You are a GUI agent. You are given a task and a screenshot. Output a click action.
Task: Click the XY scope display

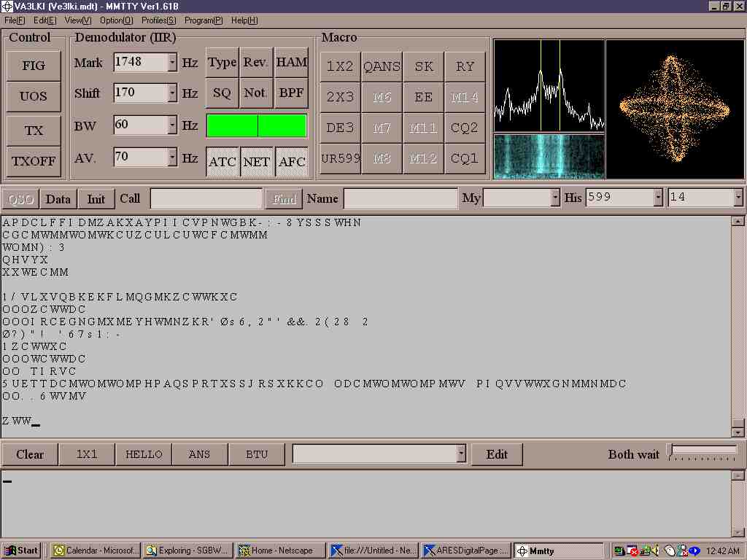[675, 109]
